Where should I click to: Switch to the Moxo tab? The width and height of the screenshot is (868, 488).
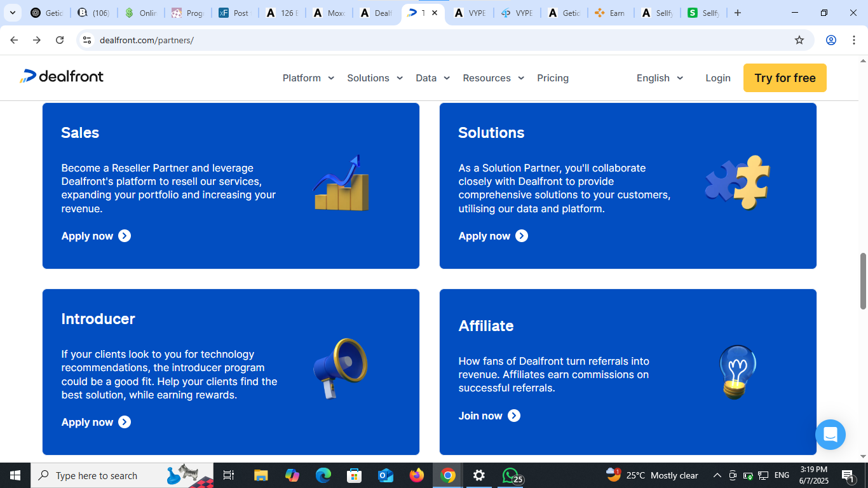point(329,13)
